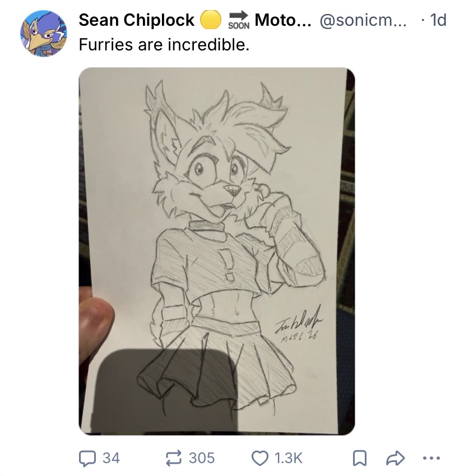Open Sean Chiplock display name link

coord(136,20)
